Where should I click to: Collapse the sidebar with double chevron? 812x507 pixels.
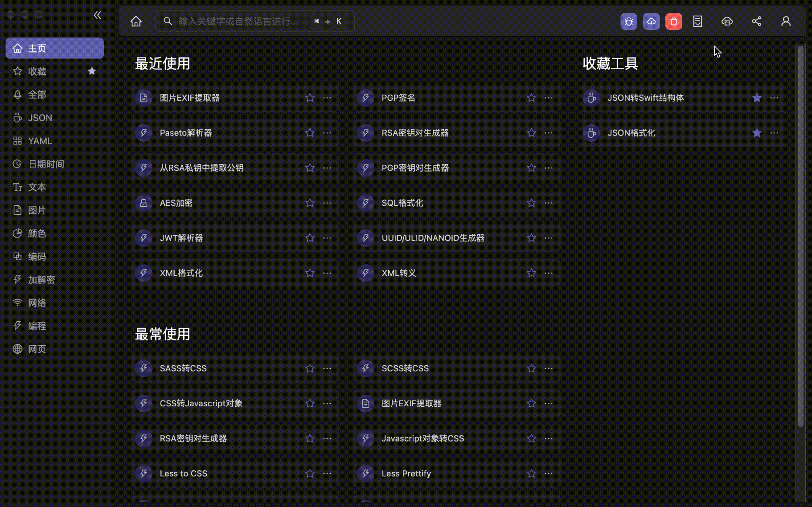(98, 15)
